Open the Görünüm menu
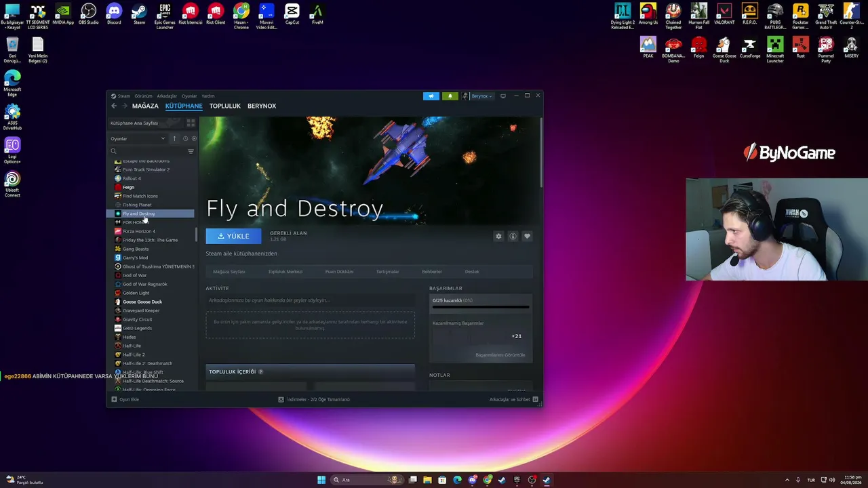The width and height of the screenshot is (868, 488). click(x=143, y=96)
